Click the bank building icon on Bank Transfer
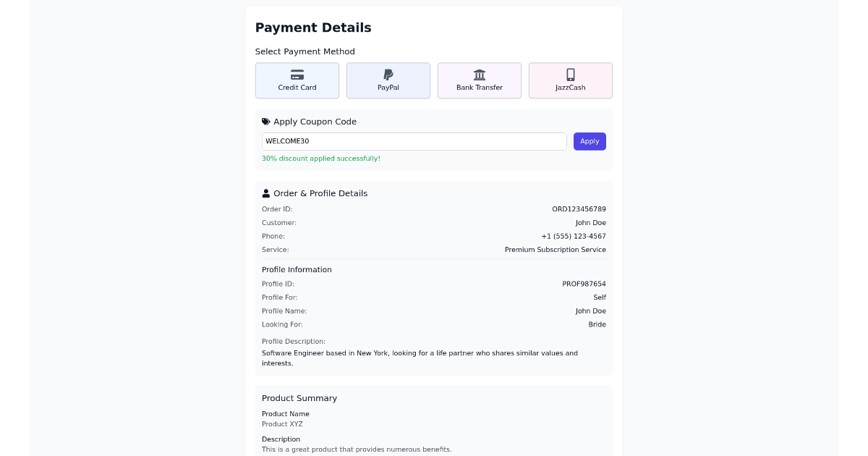Viewport: 868px width, 456px height. [x=480, y=75]
